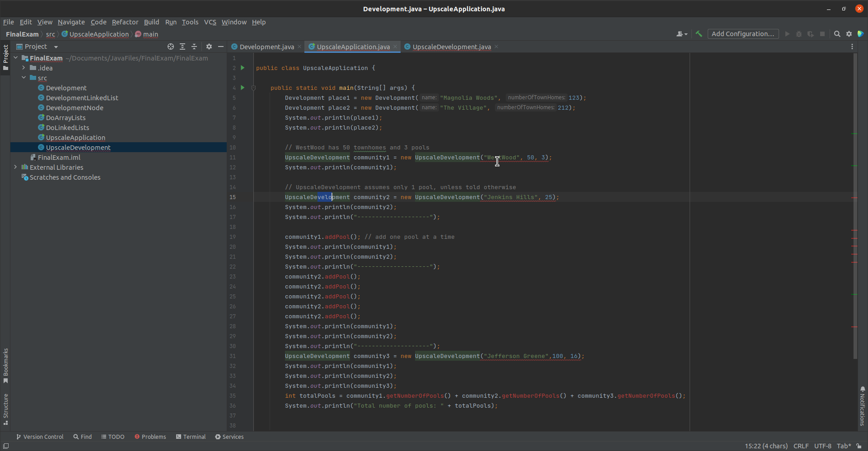868x451 pixels.
Task: Open the Refactor menu
Action: [125, 22]
